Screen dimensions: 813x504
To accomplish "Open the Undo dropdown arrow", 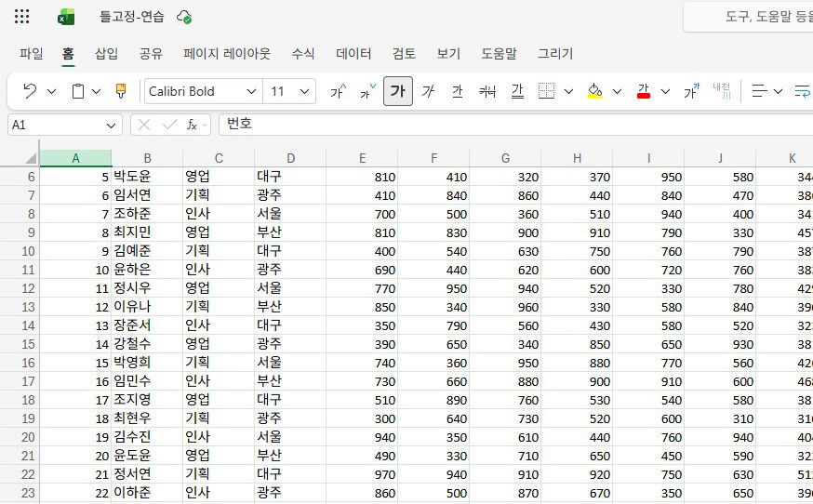I will pos(51,92).
